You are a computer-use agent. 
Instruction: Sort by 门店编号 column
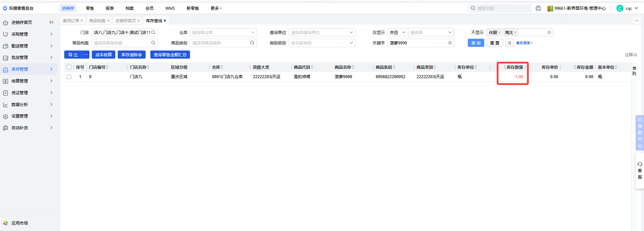pos(107,67)
